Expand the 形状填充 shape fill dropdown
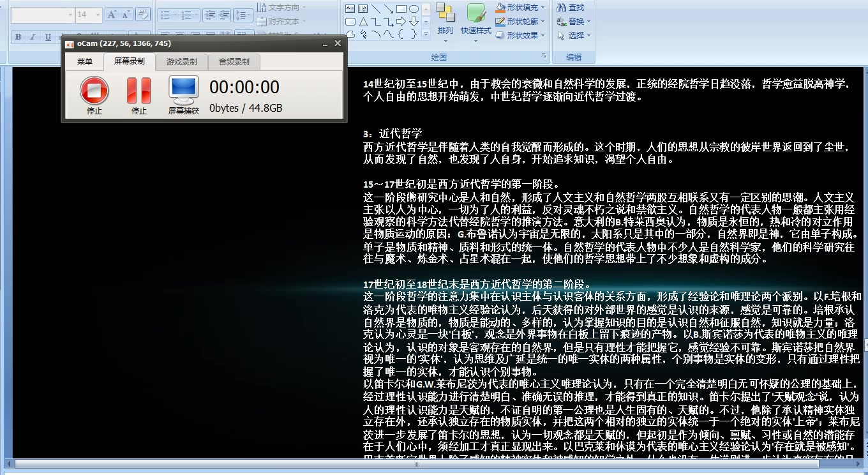This screenshot has height=475, width=868. pos(542,8)
